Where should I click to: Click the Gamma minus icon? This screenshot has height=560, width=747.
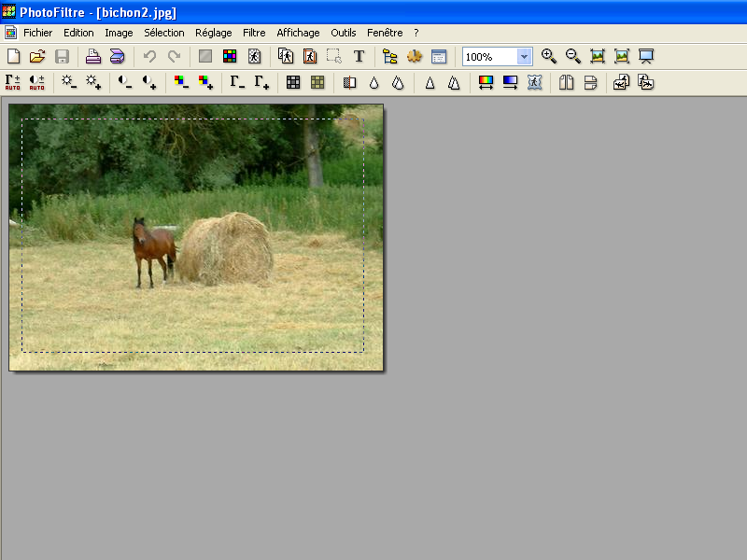tap(237, 82)
